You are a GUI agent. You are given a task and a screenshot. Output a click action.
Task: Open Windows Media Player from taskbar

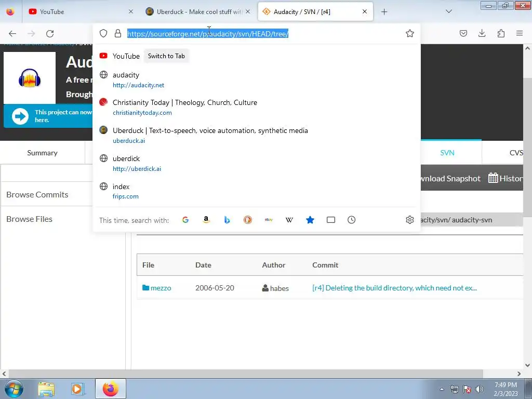click(x=77, y=389)
